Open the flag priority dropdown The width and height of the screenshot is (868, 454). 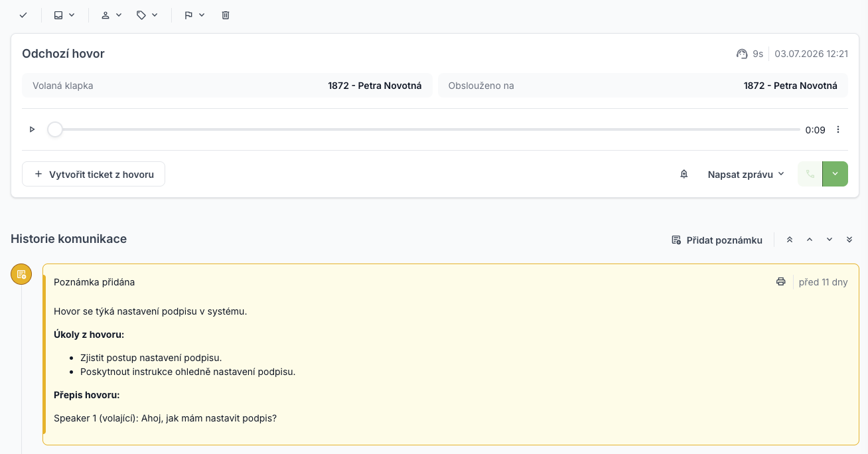(x=194, y=15)
